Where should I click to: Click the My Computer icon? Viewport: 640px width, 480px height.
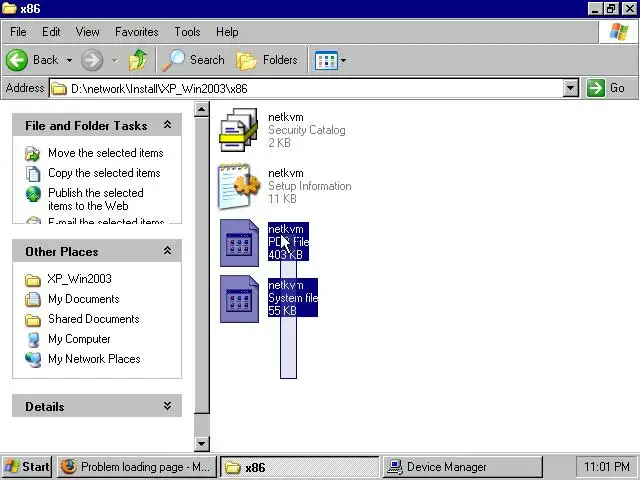[33, 340]
